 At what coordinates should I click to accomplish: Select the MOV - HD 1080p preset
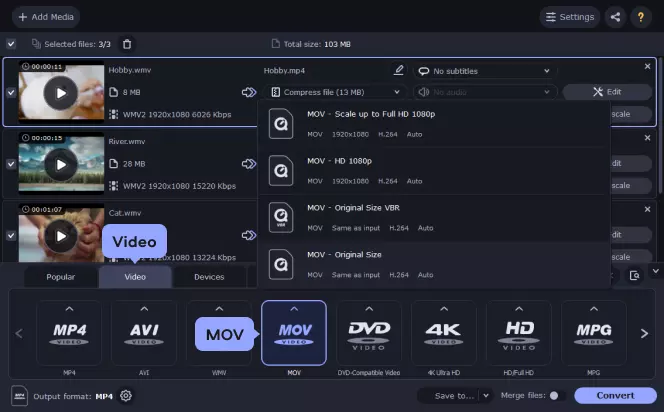(x=434, y=171)
